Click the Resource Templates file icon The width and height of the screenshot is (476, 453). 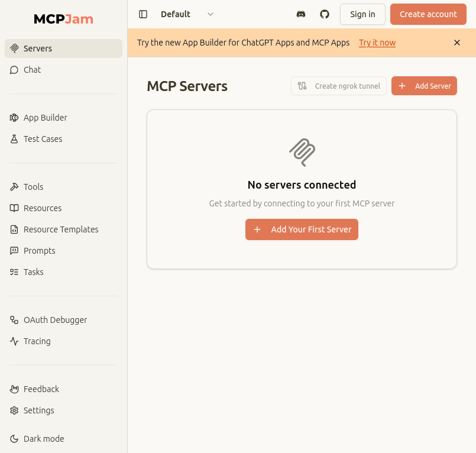point(14,229)
